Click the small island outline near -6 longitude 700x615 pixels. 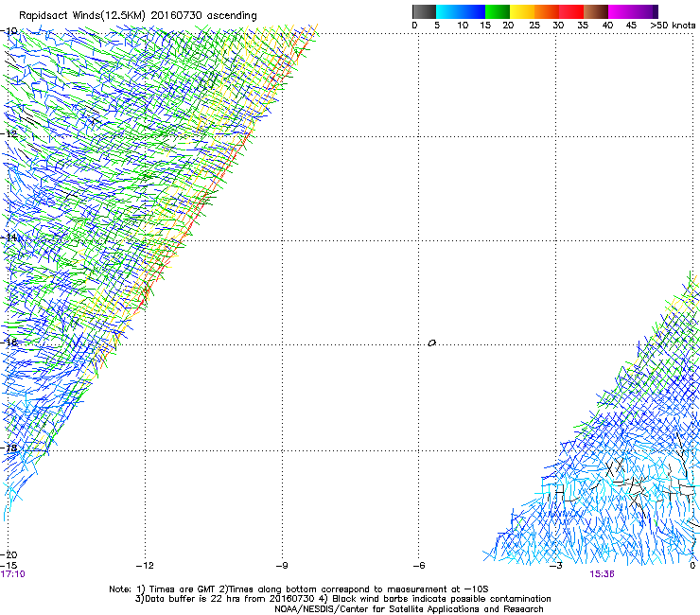click(431, 343)
